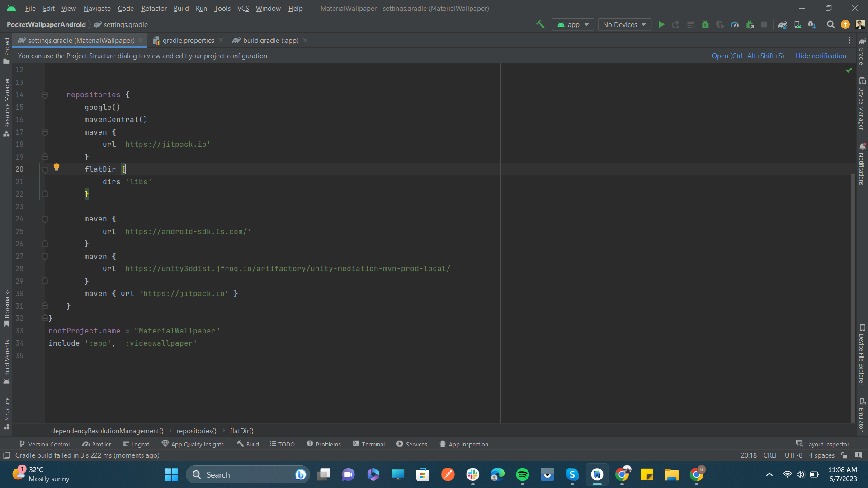This screenshot has height=488, width=868.
Task: Open the No Devices selector
Action: pos(624,24)
